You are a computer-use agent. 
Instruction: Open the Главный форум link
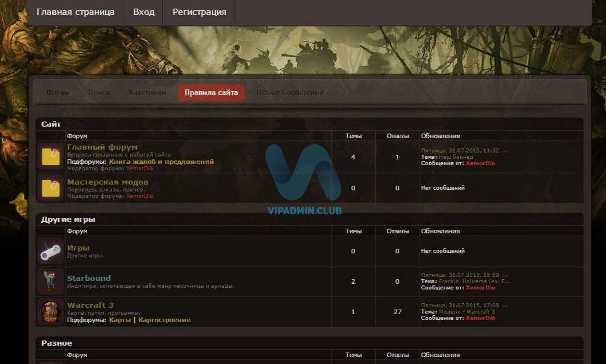102,147
